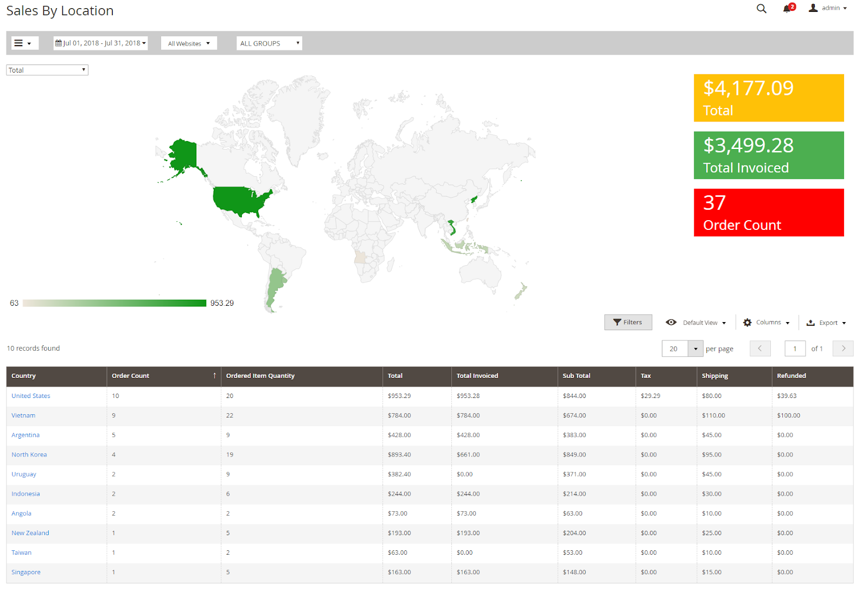The image size is (868, 591).
Task: Click the green map legend gradient bar
Action: pos(114,303)
